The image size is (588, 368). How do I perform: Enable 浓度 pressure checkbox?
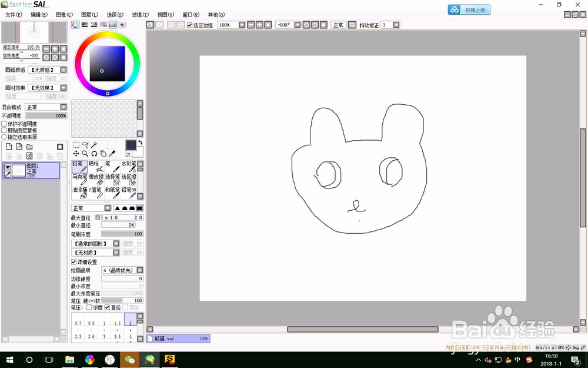pyautogui.click(x=89, y=307)
